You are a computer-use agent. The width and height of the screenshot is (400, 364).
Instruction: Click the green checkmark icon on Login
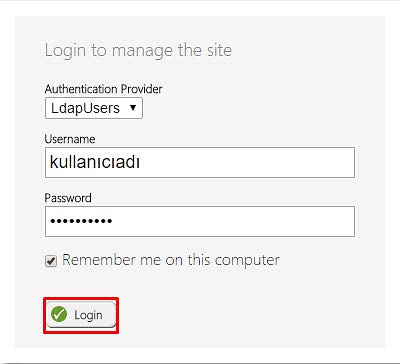click(x=59, y=315)
